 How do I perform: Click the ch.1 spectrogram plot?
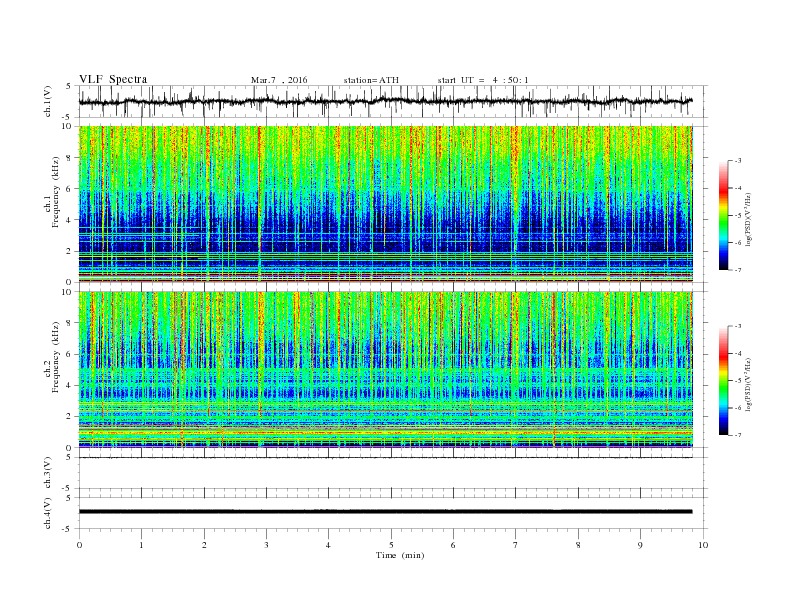click(386, 204)
